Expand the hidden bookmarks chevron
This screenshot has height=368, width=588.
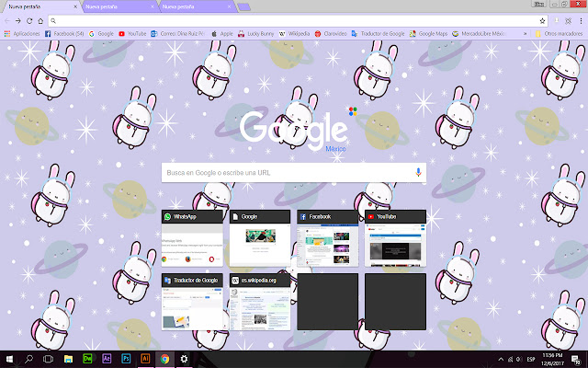pos(525,33)
